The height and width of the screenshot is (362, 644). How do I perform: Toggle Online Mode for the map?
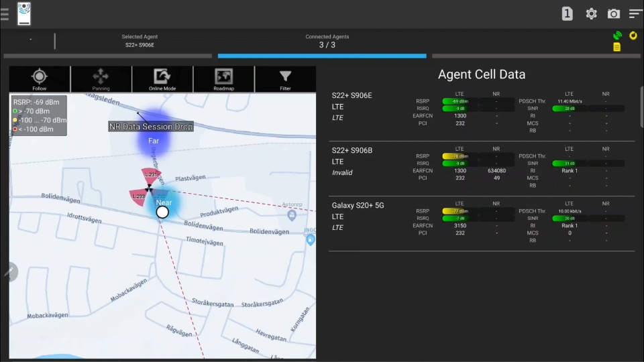pos(162,79)
